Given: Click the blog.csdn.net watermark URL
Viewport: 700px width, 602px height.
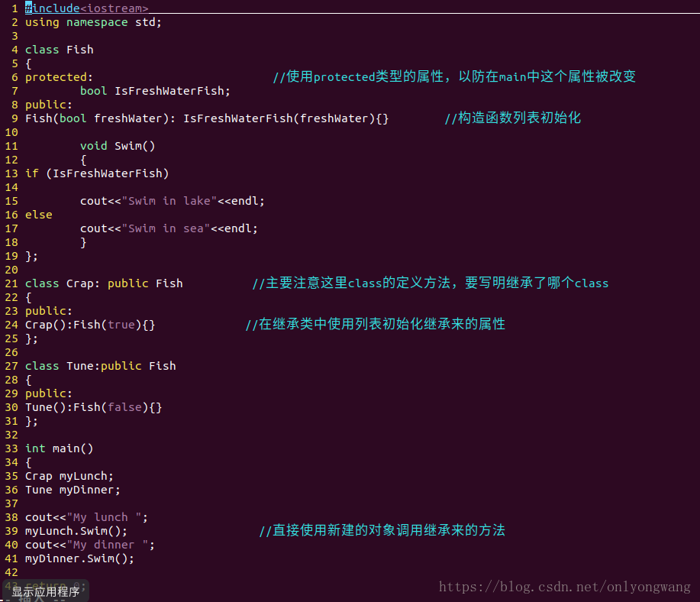Looking at the screenshot, I should point(565,587).
